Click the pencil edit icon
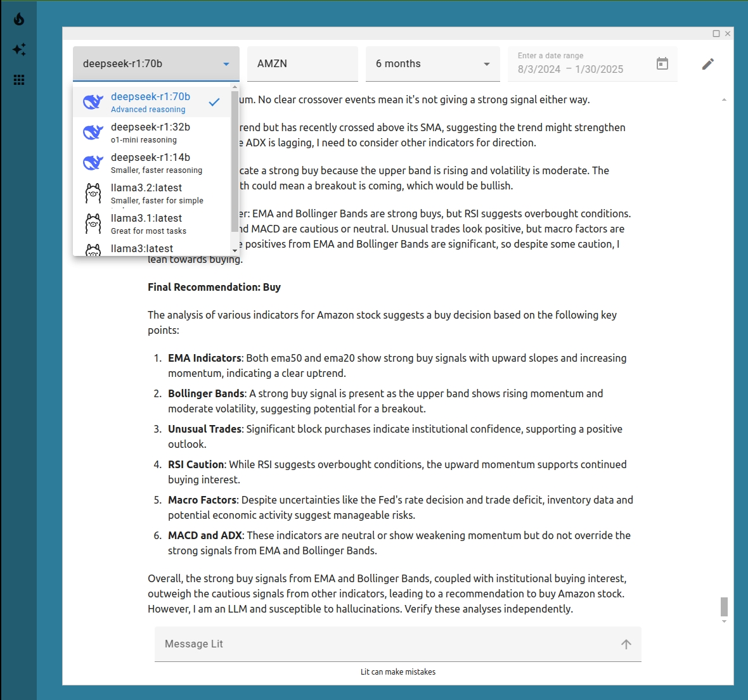The image size is (748, 700). click(x=708, y=64)
